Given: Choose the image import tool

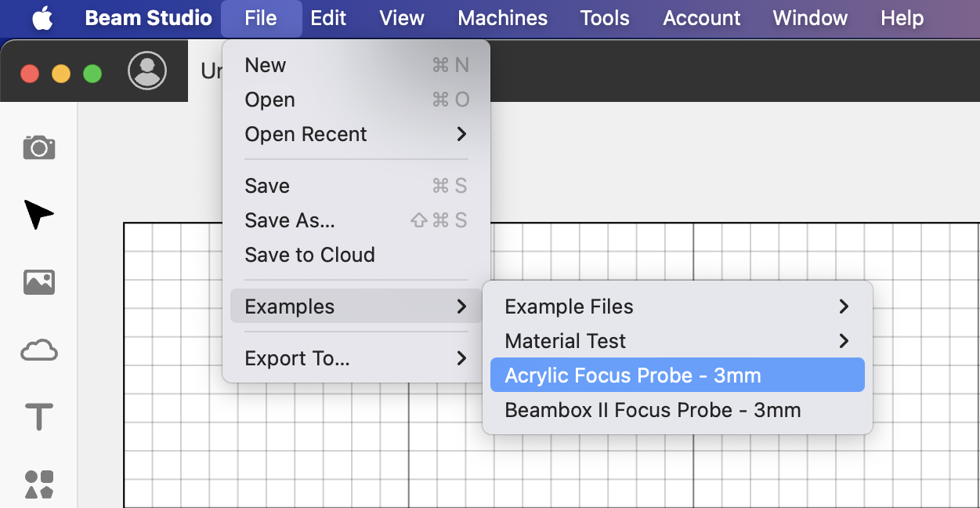Looking at the screenshot, I should pyautogui.click(x=39, y=281).
